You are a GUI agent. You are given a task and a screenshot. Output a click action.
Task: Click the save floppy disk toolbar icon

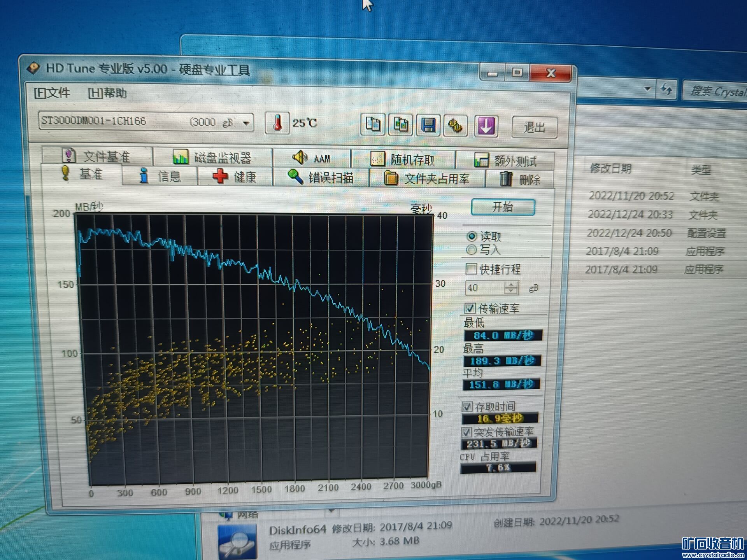[x=428, y=126]
